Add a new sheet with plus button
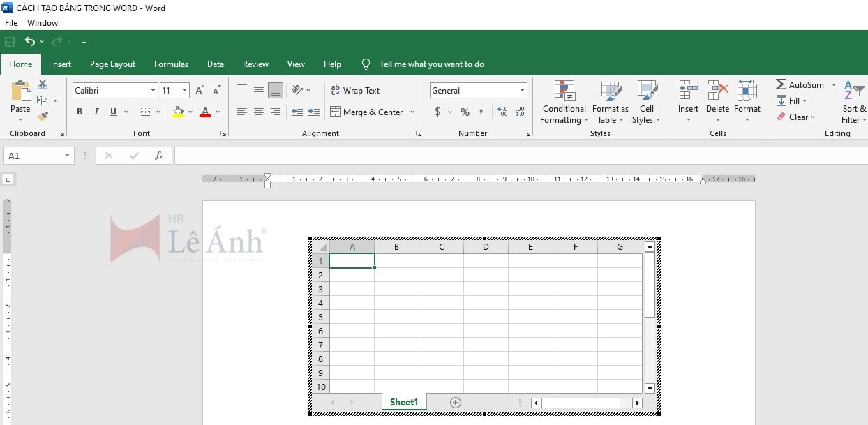This screenshot has width=868, height=425. tap(456, 403)
